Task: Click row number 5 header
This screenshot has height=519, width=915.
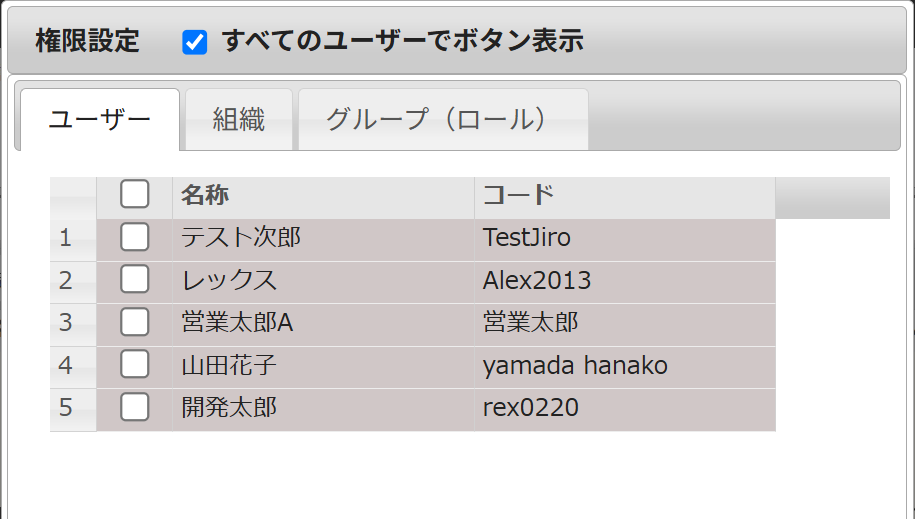Action: coord(73,410)
